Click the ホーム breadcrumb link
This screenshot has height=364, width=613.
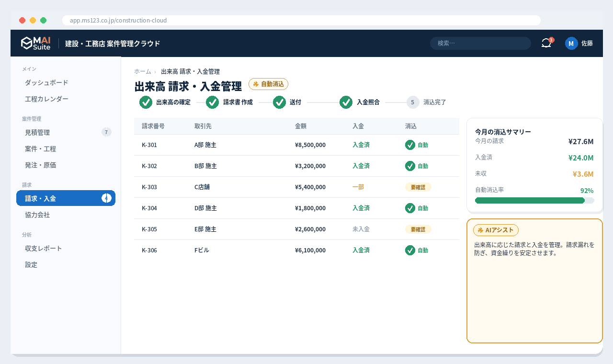(143, 71)
